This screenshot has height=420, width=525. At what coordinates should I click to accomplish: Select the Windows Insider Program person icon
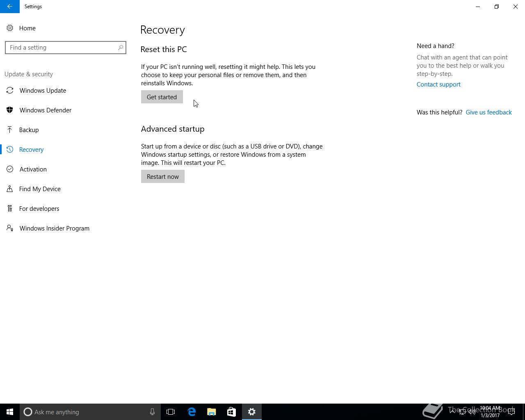pos(10,228)
